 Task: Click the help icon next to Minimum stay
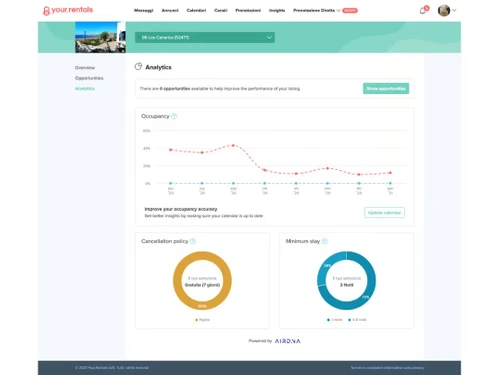[325, 241]
